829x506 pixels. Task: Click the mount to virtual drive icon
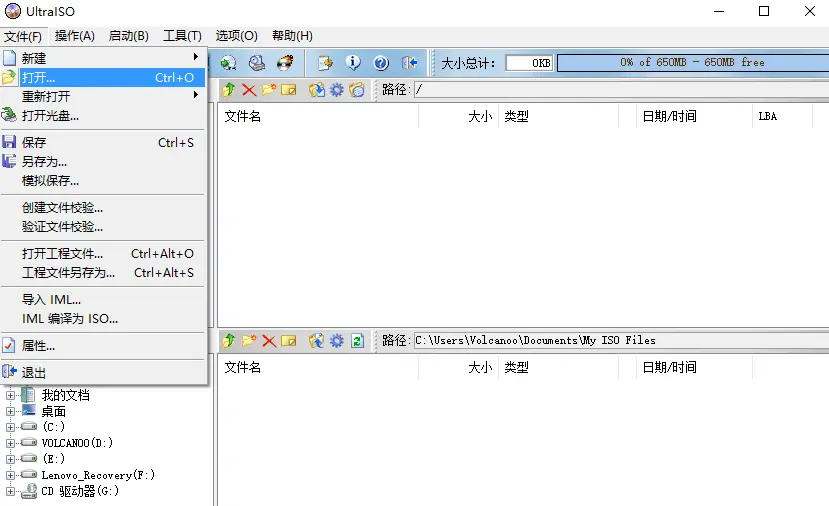coord(257,63)
